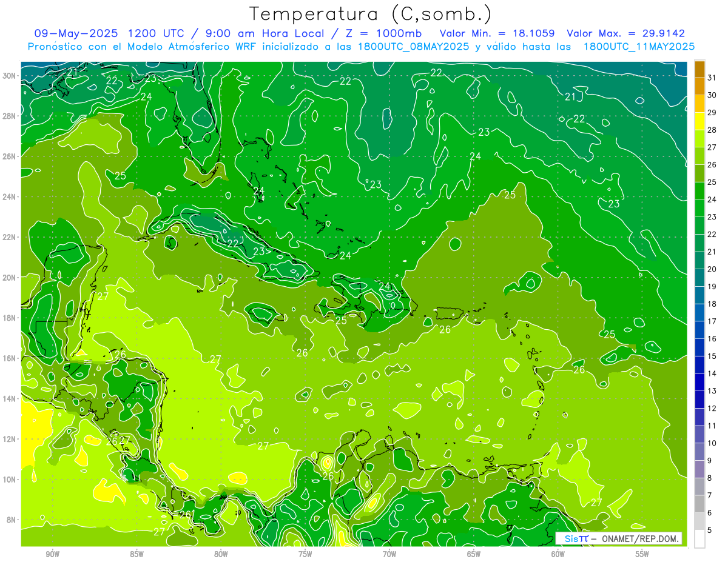Image resolution: width=728 pixels, height=562 pixels.
Task: Click the 70W longitude axis label
Action: 389,554
